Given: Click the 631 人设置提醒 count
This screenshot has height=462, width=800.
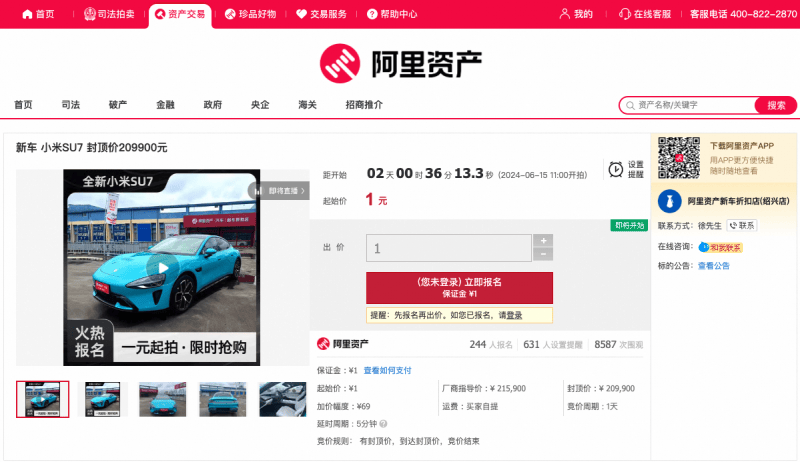Looking at the screenshot, I should coord(553,345).
